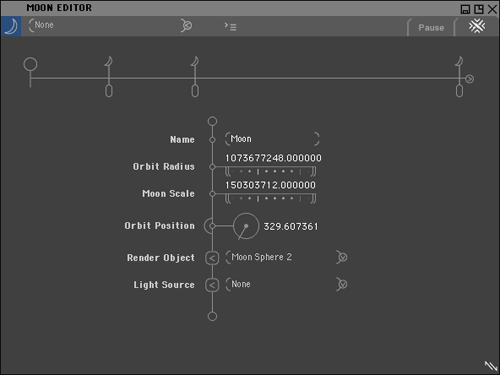Click the save icon in title bar
Screen dimensions: 500x375
click(465, 9)
